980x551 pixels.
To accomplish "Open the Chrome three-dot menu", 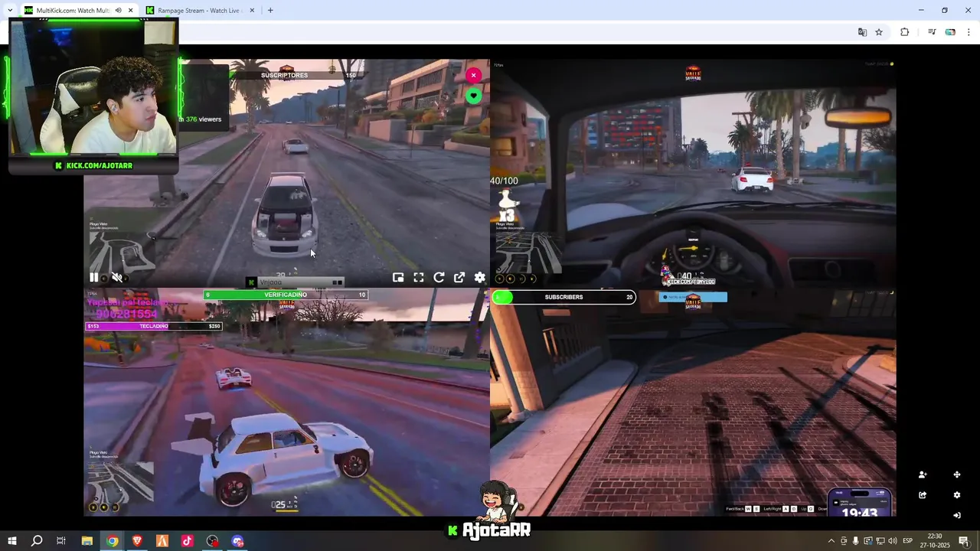I will click(x=969, y=32).
